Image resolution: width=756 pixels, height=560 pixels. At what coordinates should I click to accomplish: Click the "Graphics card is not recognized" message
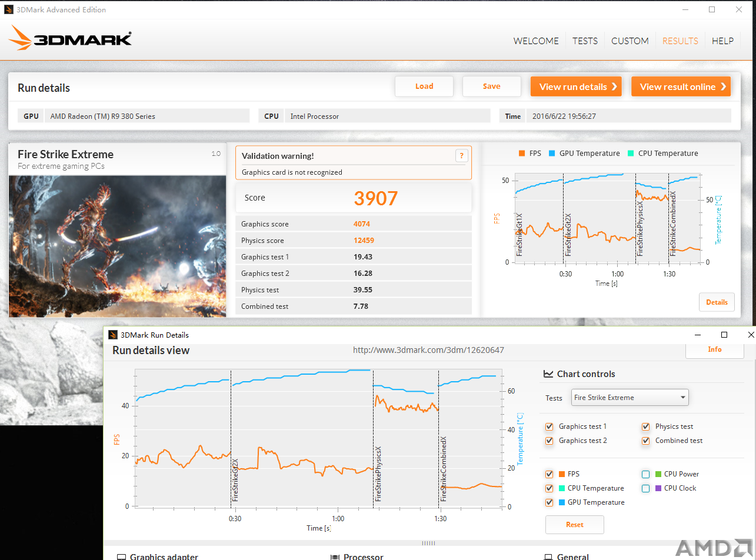[x=292, y=172]
